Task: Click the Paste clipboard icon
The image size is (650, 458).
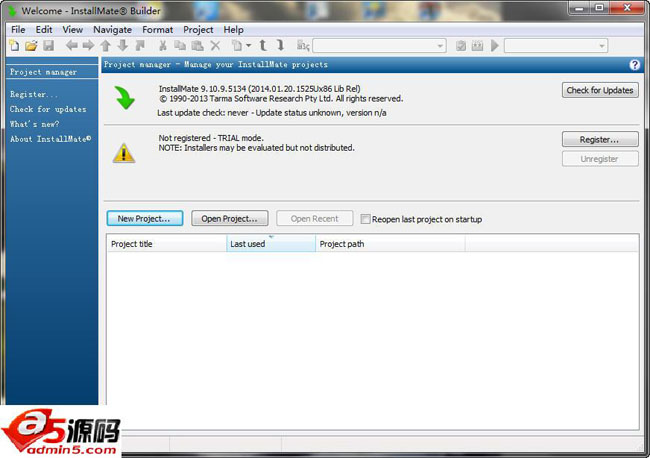Action: point(197,45)
